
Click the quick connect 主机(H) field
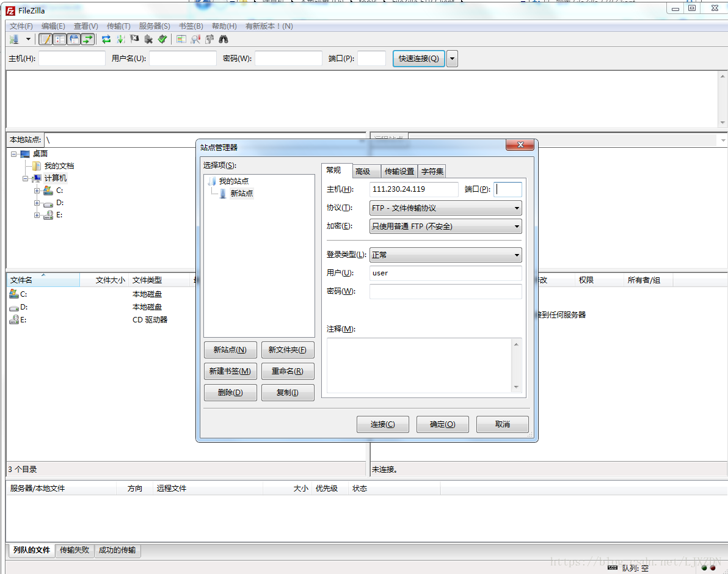point(72,59)
